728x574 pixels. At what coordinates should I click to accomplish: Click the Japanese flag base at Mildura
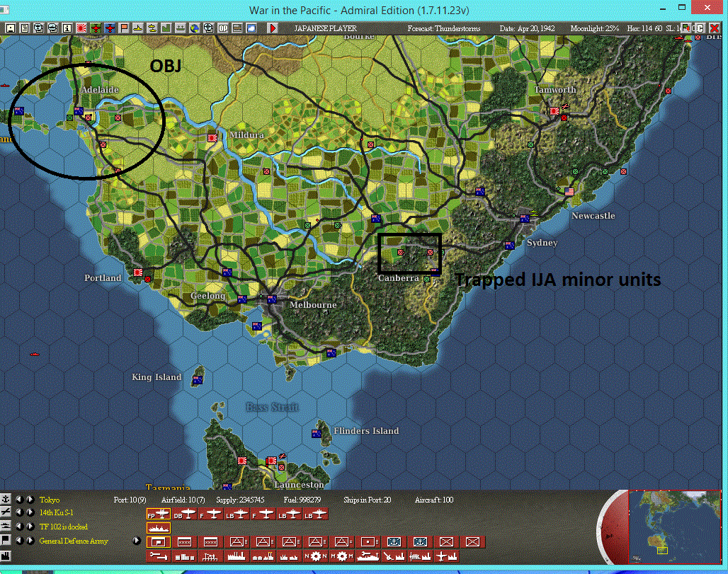212,138
